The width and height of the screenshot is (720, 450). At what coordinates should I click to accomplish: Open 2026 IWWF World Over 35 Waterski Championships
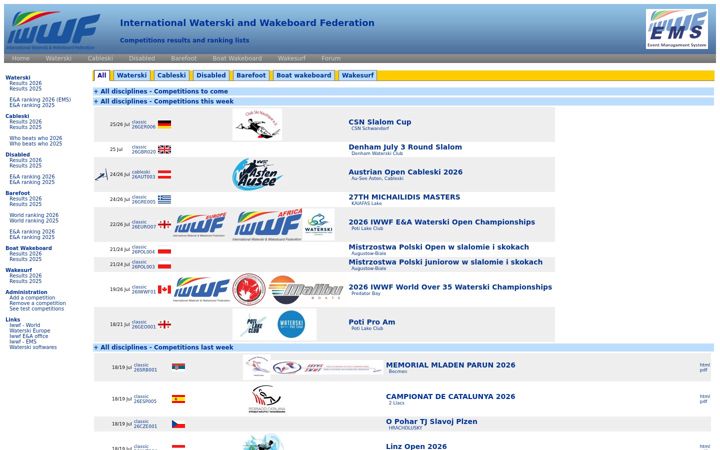pos(450,287)
